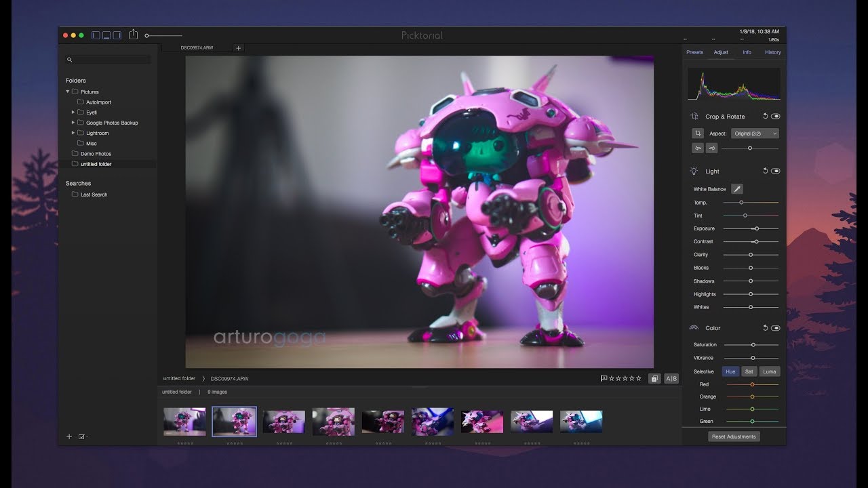Click Reset Adjustments button
Screen dimensions: 868x488
734,436
